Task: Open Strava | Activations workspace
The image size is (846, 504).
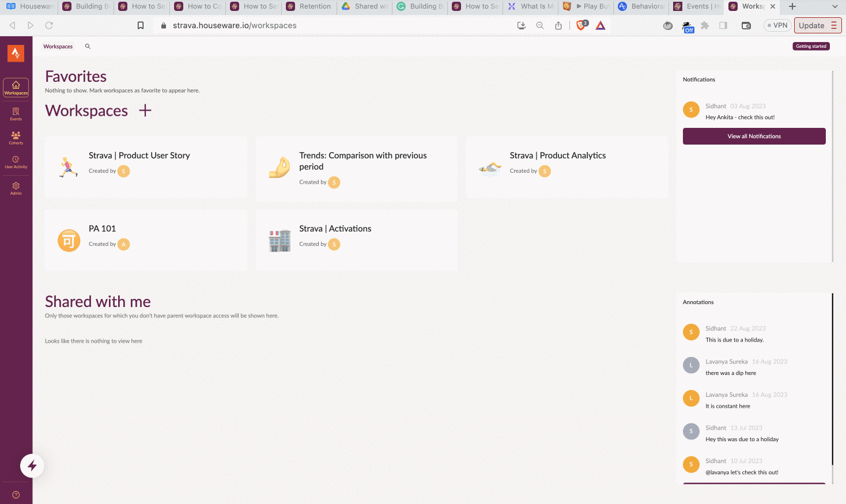Action: click(356, 240)
